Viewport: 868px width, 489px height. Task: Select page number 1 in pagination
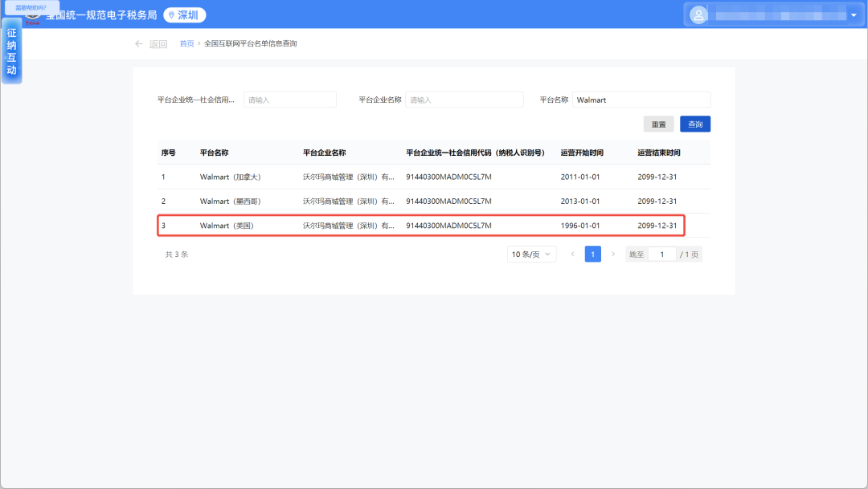pos(593,255)
